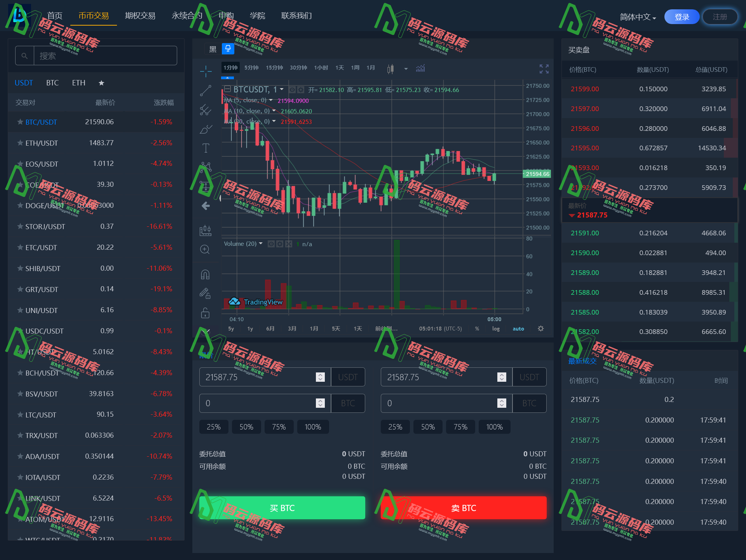
Task: Click the green 买 BTC button
Action: coord(282,508)
